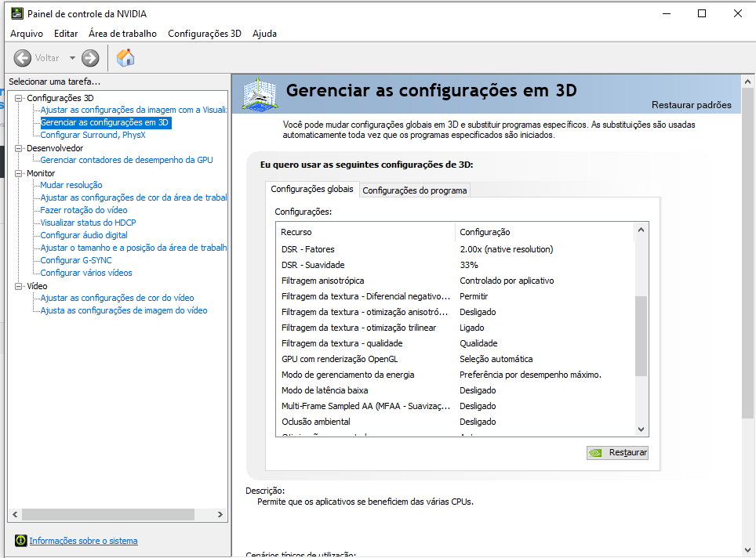
Task: Open Visualizar status do HDCP
Action: [x=88, y=223]
